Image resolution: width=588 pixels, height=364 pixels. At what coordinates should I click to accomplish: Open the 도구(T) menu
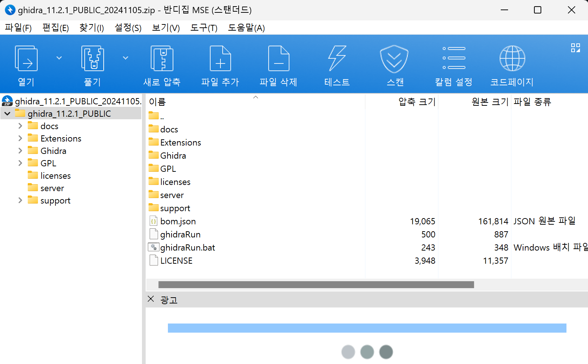[204, 28]
